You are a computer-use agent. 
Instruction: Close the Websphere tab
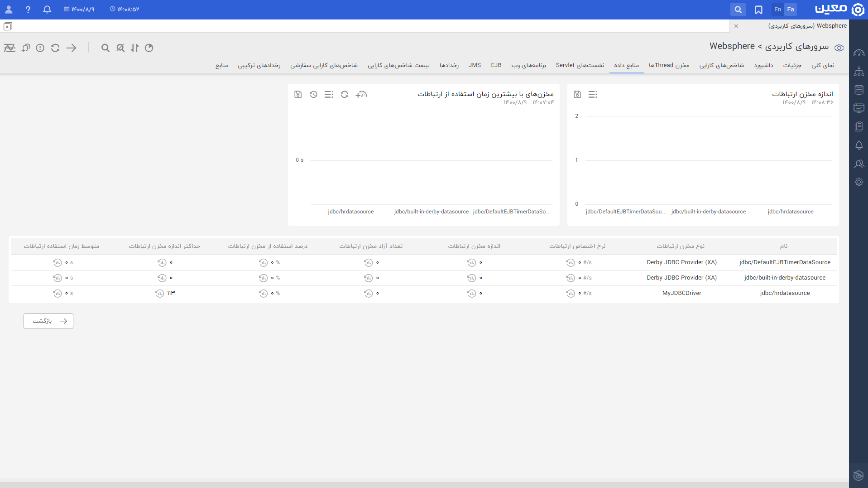(x=736, y=26)
